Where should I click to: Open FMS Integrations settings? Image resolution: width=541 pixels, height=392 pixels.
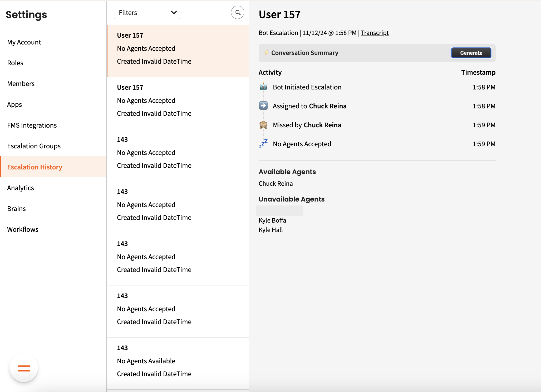click(32, 125)
